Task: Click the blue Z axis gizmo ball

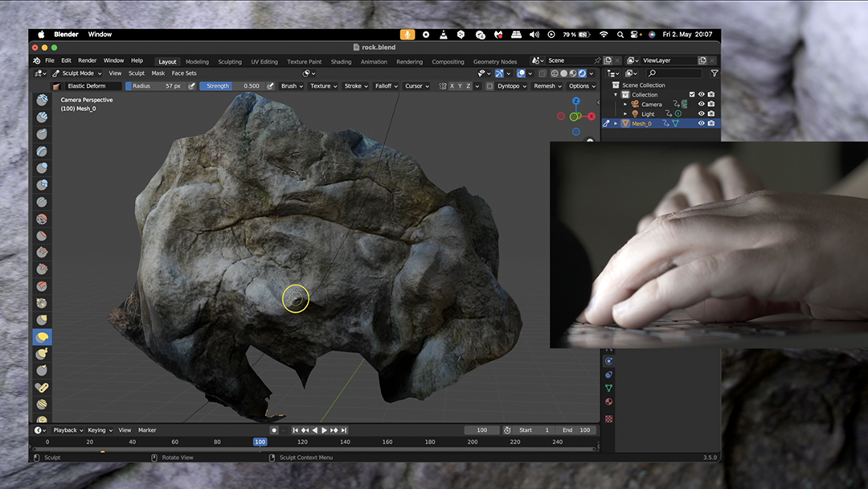Action: click(x=576, y=101)
